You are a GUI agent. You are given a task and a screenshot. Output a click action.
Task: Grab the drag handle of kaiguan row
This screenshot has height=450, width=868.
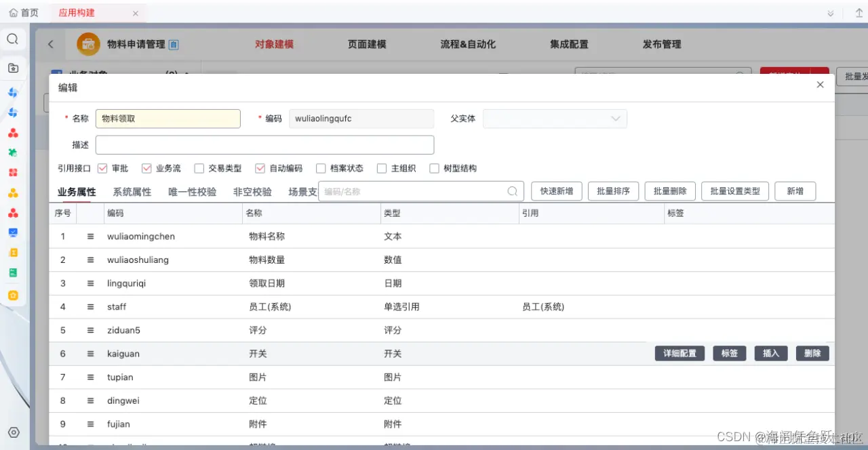90,354
